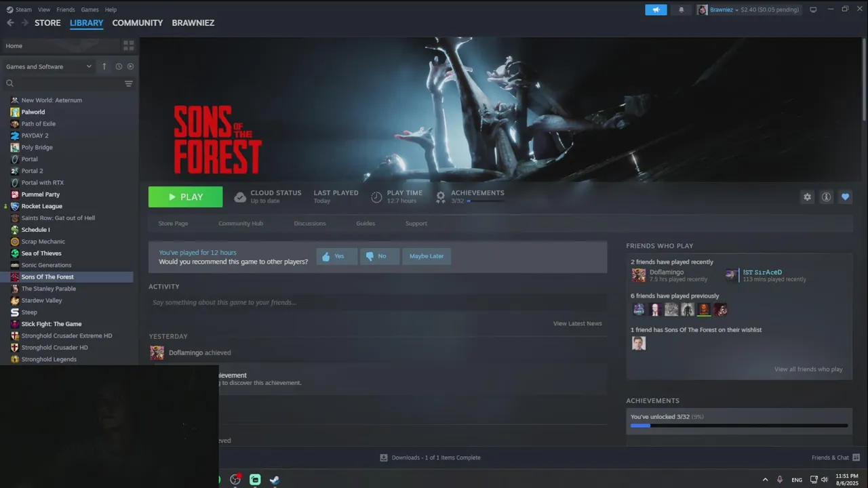
Task: Open the View menu
Action: point(44,9)
